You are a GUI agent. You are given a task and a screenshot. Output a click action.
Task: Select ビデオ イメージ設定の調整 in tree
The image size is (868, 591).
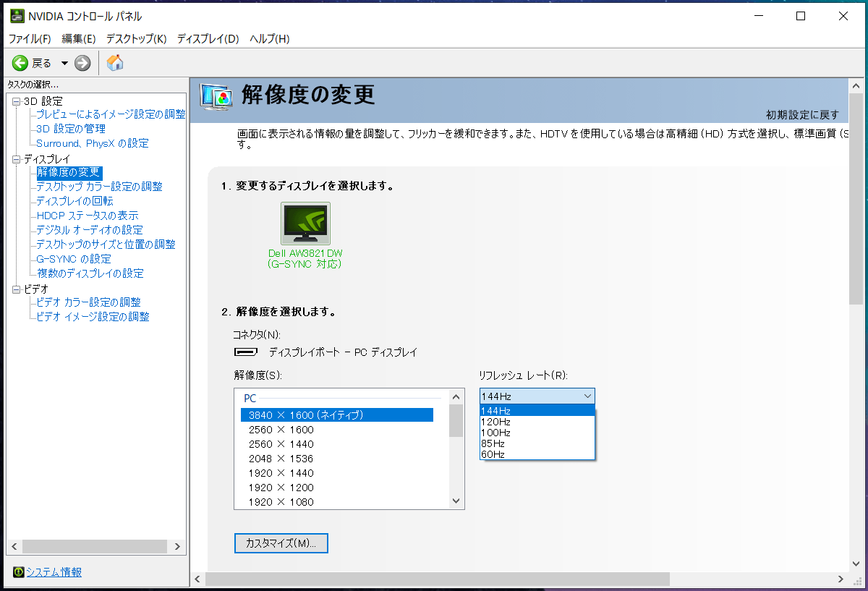[x=93, y=317]
